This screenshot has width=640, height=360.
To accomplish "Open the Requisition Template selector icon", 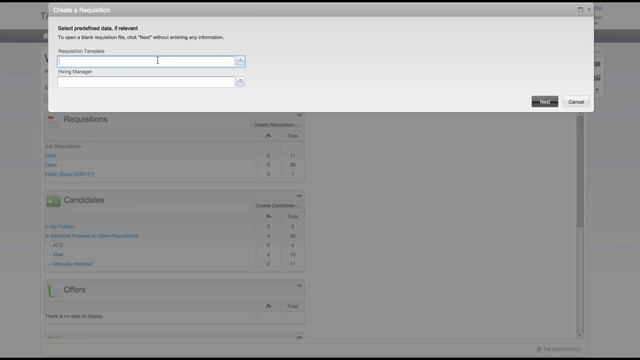I will 240,62.
